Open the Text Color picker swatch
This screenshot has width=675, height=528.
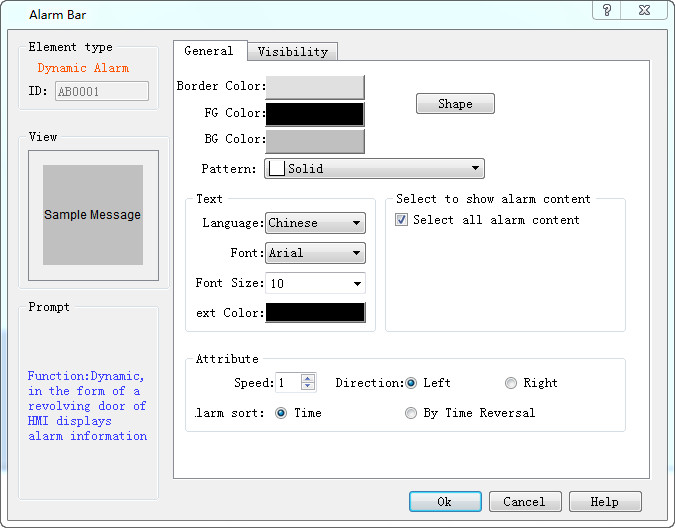point(315,312)
